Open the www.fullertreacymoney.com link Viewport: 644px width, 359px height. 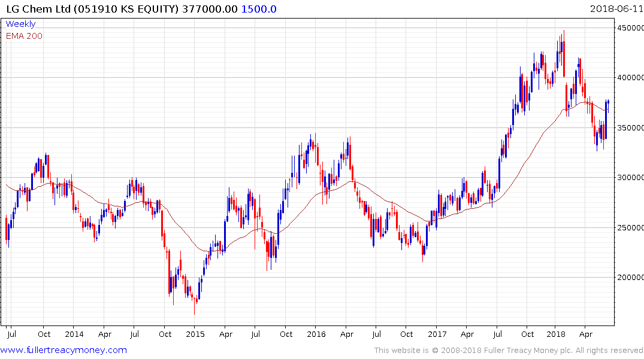(64, 350)
